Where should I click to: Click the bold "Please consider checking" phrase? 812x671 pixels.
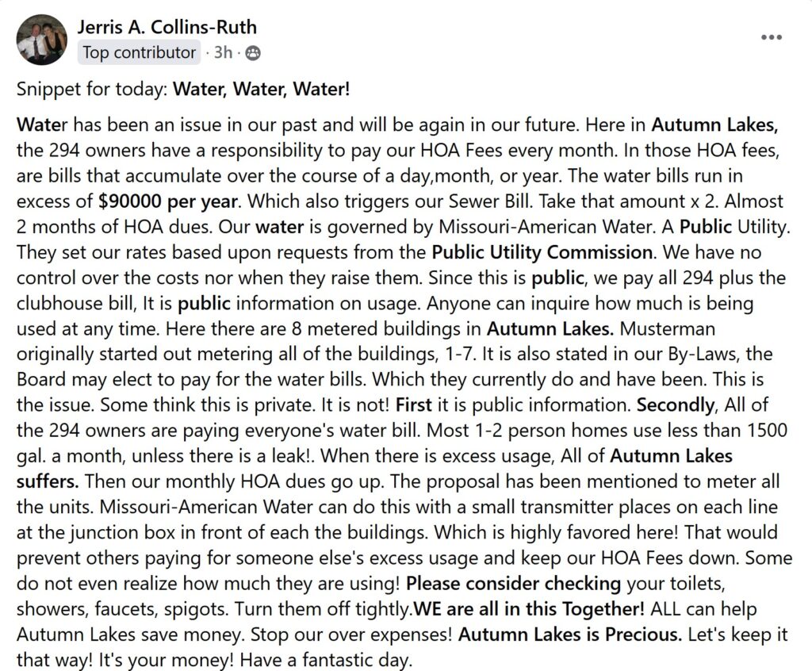[513, 583]
